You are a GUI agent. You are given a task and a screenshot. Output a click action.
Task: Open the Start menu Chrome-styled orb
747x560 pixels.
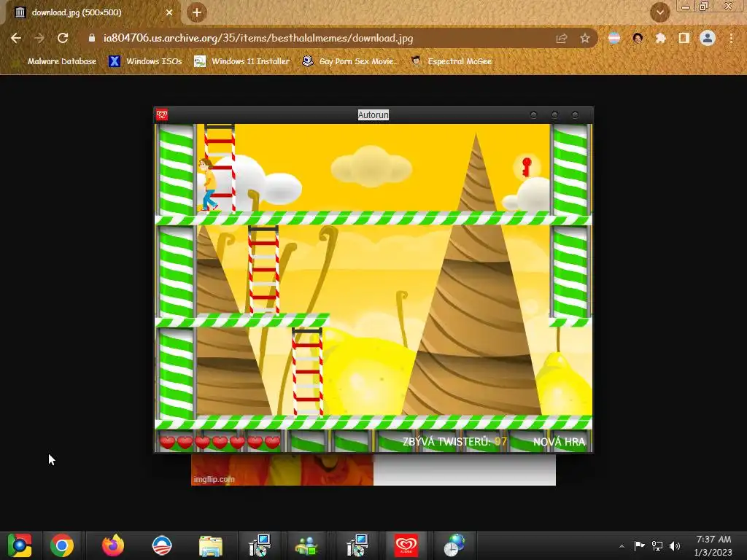[20, 545]
